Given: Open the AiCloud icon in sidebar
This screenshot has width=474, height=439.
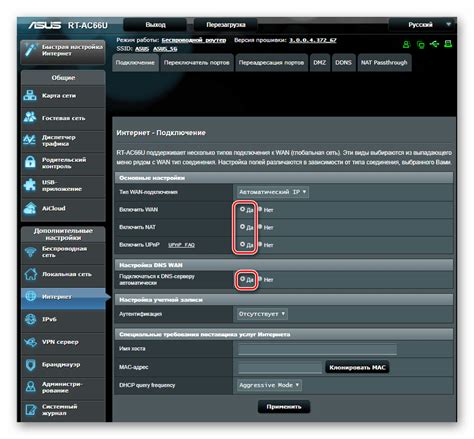Looking at the screenshot, I should click(30, 208).
